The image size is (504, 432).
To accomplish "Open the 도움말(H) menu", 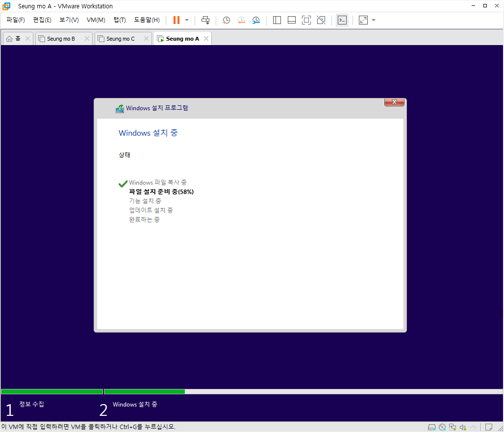I will point(147,20).
